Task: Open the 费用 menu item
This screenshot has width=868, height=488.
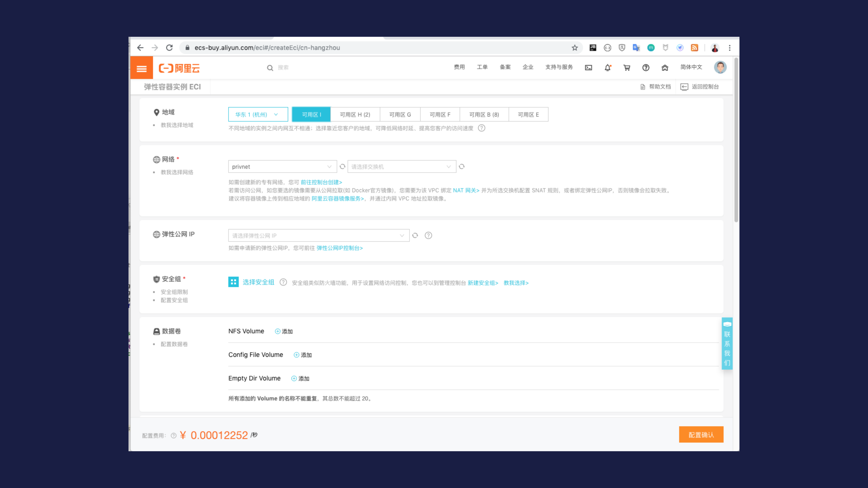Action: click(x=459, y=67)
